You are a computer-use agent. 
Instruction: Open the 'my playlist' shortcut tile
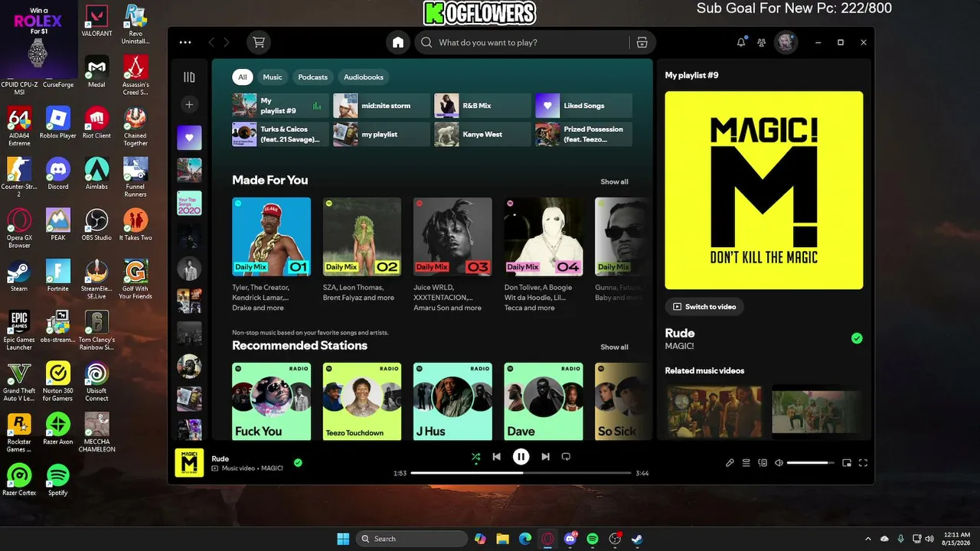pyautogui.click(x=381, y=134)
